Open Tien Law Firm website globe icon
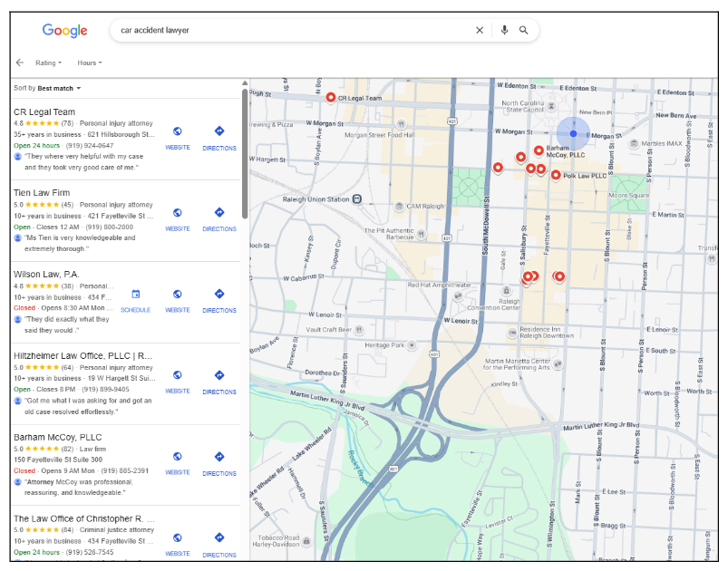The width and height of the screenshot is (728, 571). 178,213
